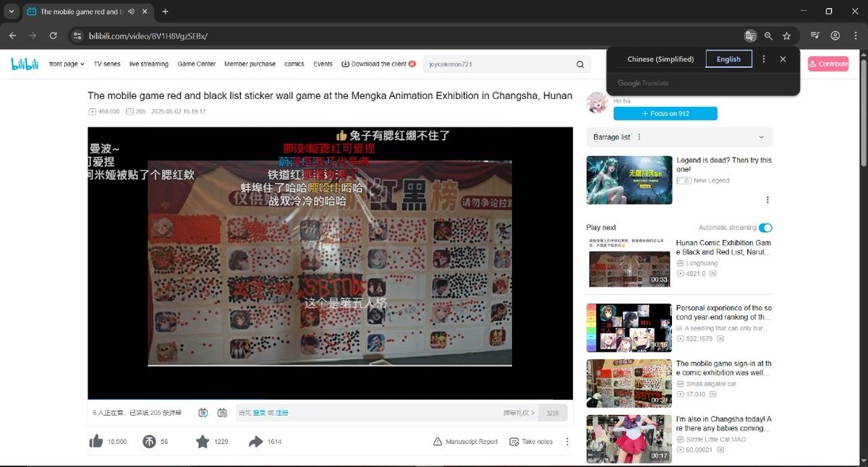Viewport: 868px width, 467px height.
Task: Click the pink Contribute button
Action: 828,64
